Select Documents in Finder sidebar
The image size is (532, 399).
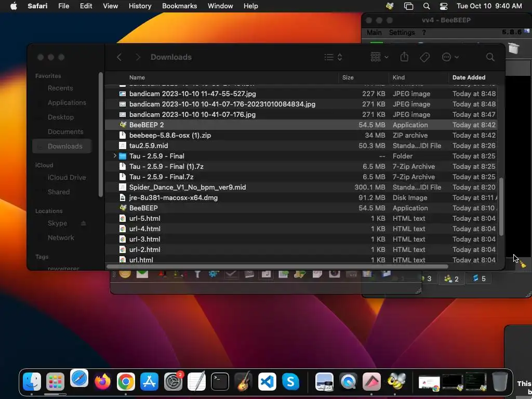click(x=65, y=131)
